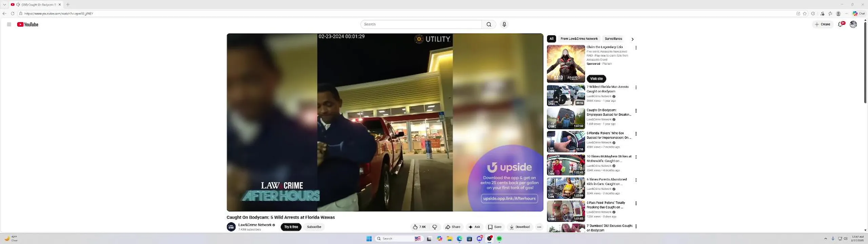This screenshot has height=244, width=868.
Task: Click the Create button
Action: 822,24
